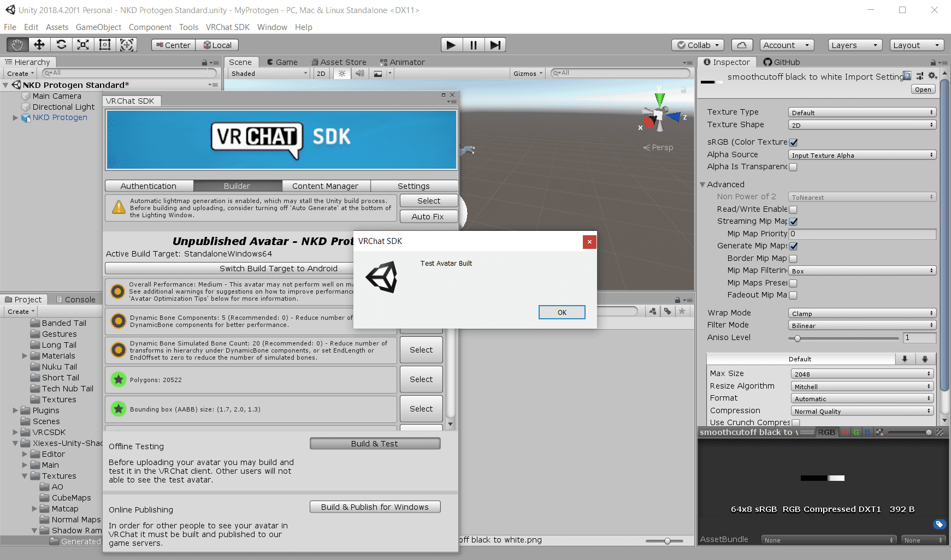Toggle scene effects image icon
951x560 pixels.
(378, 74)
